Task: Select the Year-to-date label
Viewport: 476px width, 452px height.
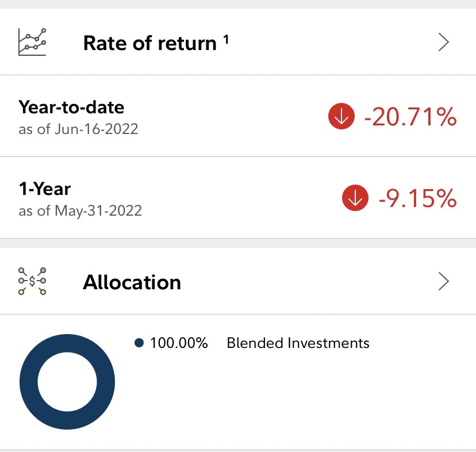Action: pos(71,107)
